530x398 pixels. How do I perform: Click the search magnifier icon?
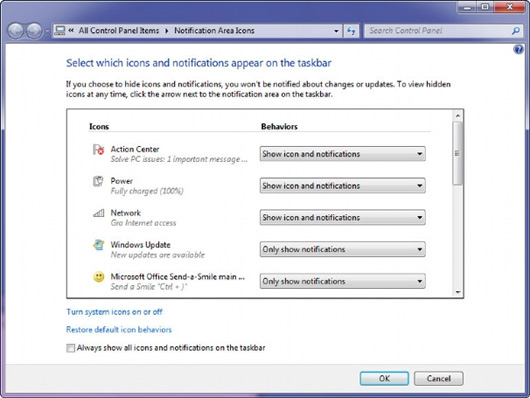516,31
